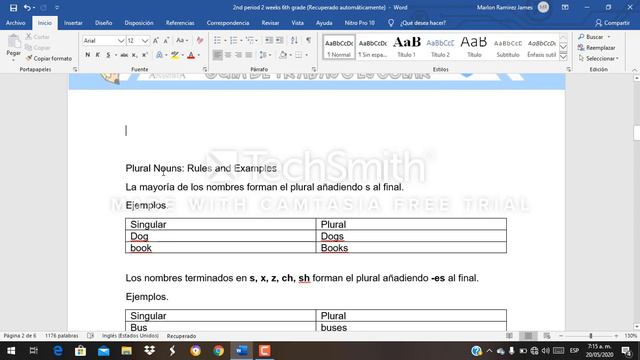This screenshot has height=360, width=640.
Task: Decrease font size with the A-down icon
Action: [x=166, y=40]
